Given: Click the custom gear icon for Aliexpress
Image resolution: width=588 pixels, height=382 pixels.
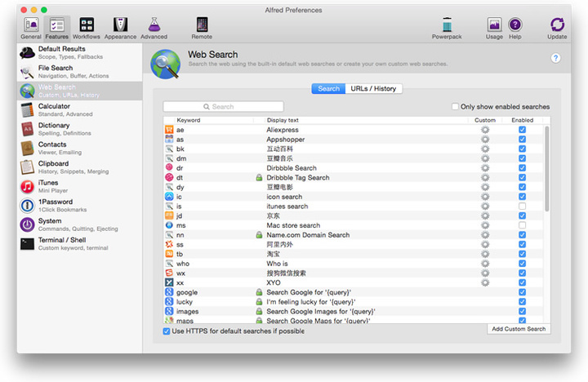Looking at the screenshot, I should [485, 130].
